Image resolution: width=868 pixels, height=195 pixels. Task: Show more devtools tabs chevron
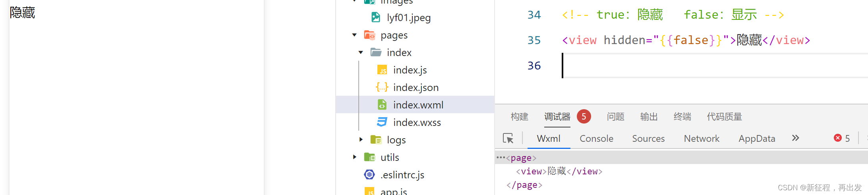[795, 138]
